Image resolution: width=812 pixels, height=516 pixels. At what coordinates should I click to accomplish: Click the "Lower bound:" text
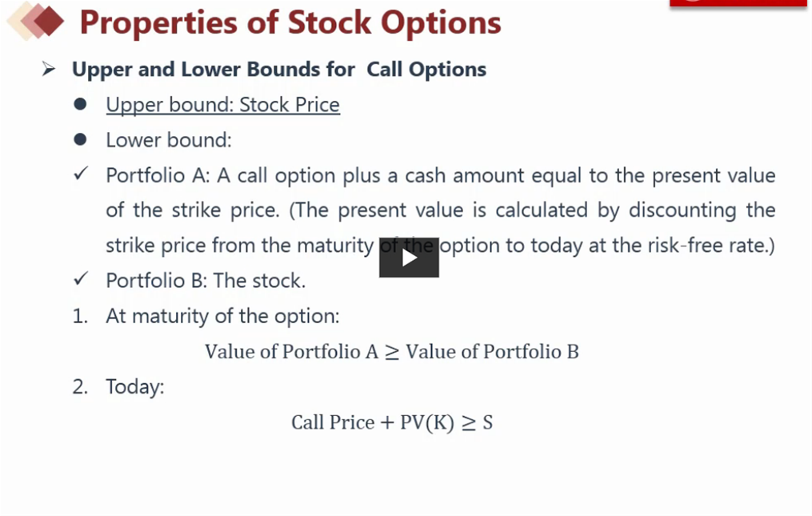point(169,140)
